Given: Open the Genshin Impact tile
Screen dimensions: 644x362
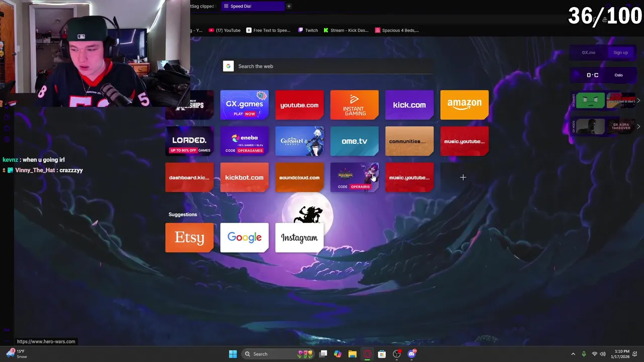Looking at the screenshot, I should pyautogui.click(x=299, y=141).
